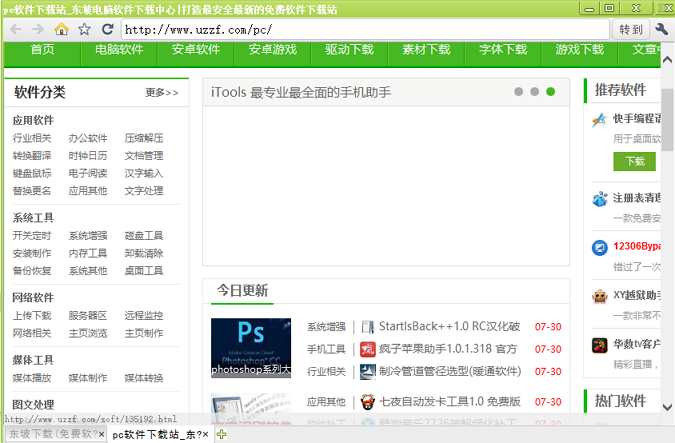Open 七夜自动发卡工具1.0 免费版 link
The width and height of the screenshot is (675, 443).
pyautogui.click(x=449, y=402)
